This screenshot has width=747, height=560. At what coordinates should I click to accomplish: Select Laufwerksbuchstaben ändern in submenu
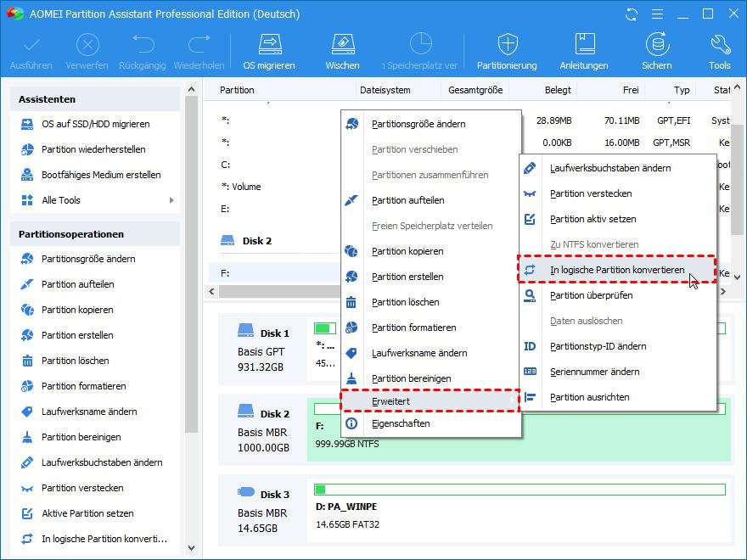[x=618, y=168]
